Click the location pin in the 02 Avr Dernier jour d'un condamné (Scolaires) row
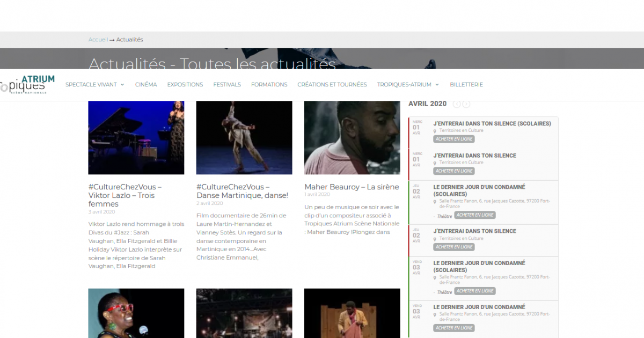Screen dimensions: 644x338 (435, 202)
